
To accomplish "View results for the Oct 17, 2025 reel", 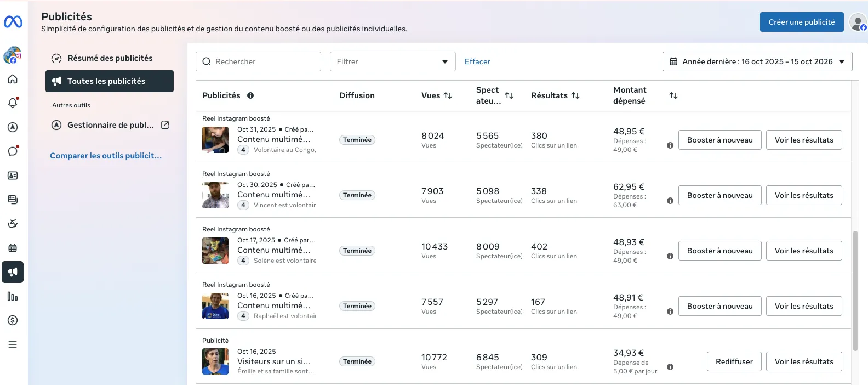I will click(x=804, y=251).
